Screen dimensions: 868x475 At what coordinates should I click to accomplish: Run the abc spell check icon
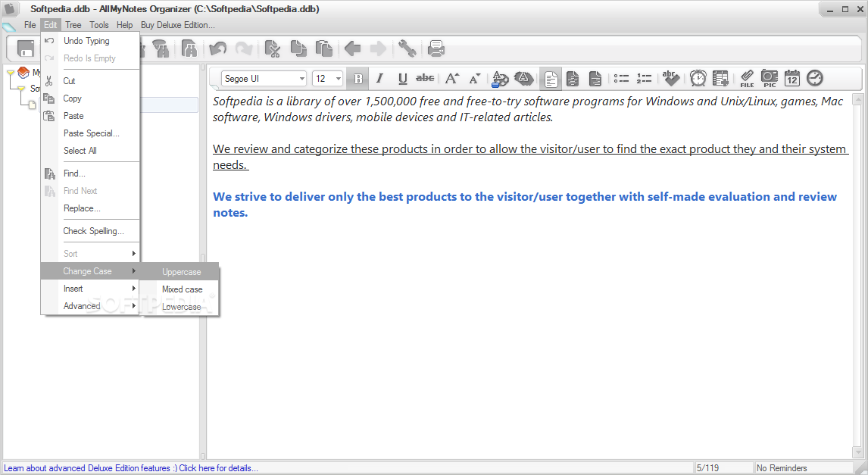(x=670, y=79)
